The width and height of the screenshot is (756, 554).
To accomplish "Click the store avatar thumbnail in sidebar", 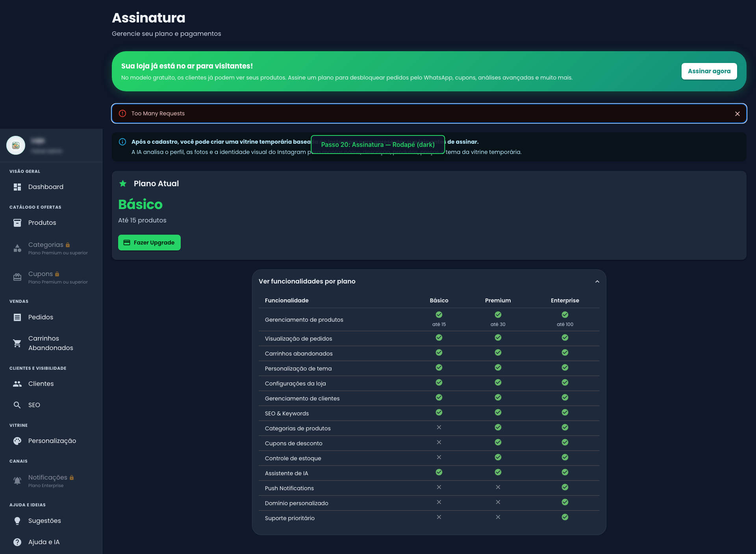I will (x=16, y=146).
